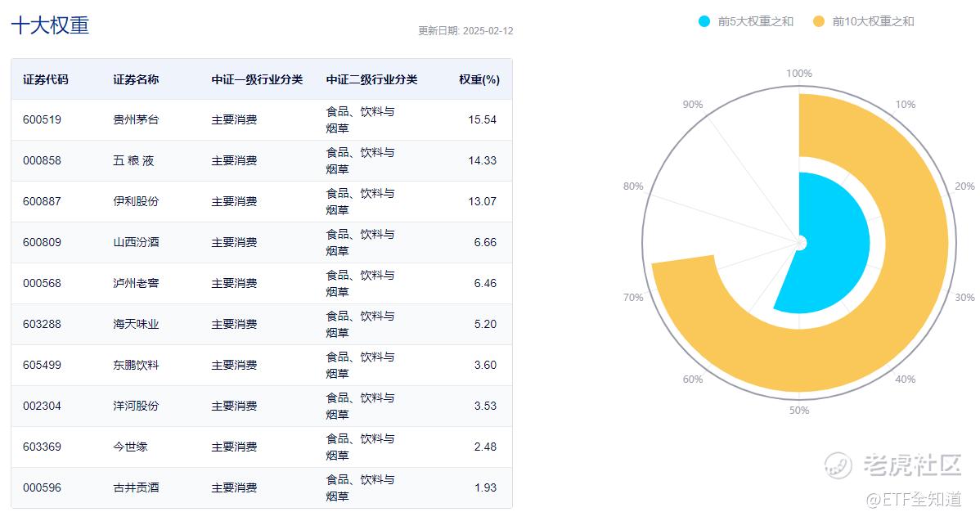Click the stock name 五 粮 液
980x521 pixels.
(133, 160)
